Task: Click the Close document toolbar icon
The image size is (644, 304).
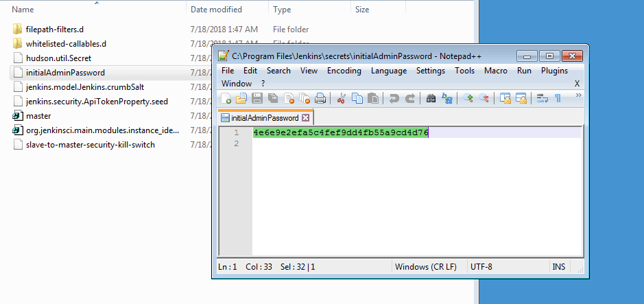Action: (x=289, y=99)
